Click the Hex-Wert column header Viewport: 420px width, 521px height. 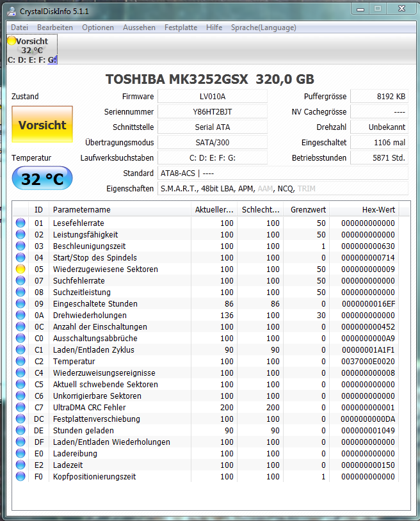[x=364, y=209]
